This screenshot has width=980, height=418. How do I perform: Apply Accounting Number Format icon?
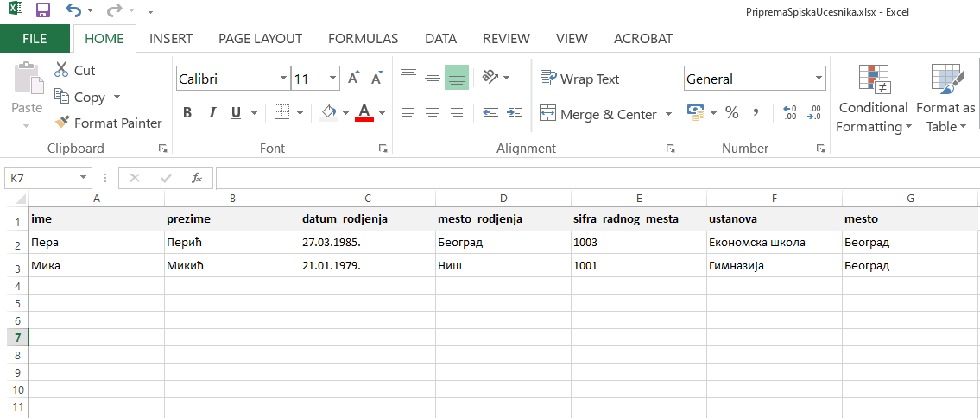(x=695, y=112)
